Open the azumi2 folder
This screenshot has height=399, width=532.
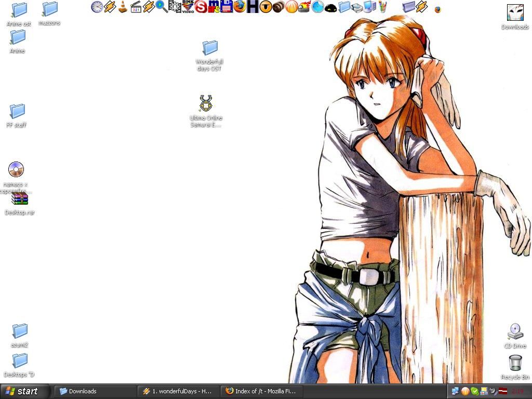(20, 336)
